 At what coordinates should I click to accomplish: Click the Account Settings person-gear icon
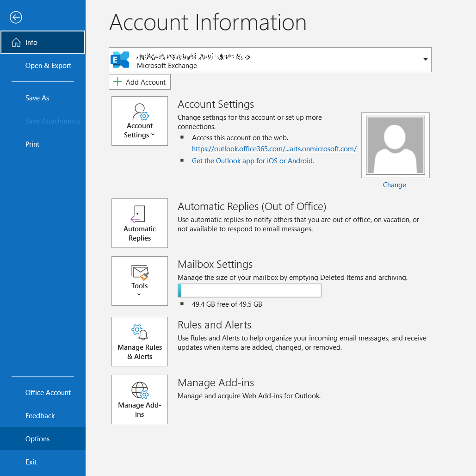tap(140, 112)
